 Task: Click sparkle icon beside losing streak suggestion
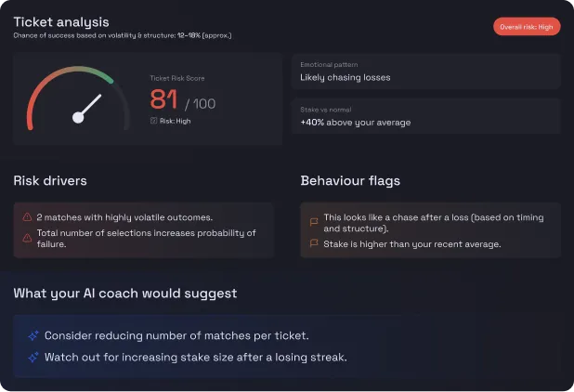[33, 357]
